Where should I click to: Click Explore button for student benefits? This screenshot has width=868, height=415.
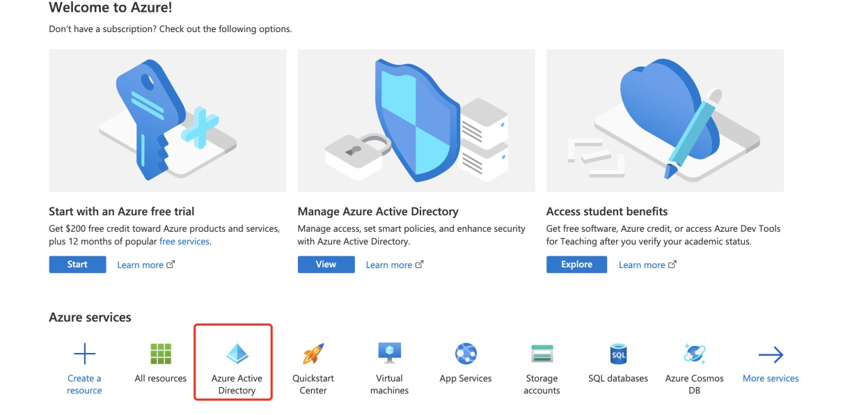[576, 265]
